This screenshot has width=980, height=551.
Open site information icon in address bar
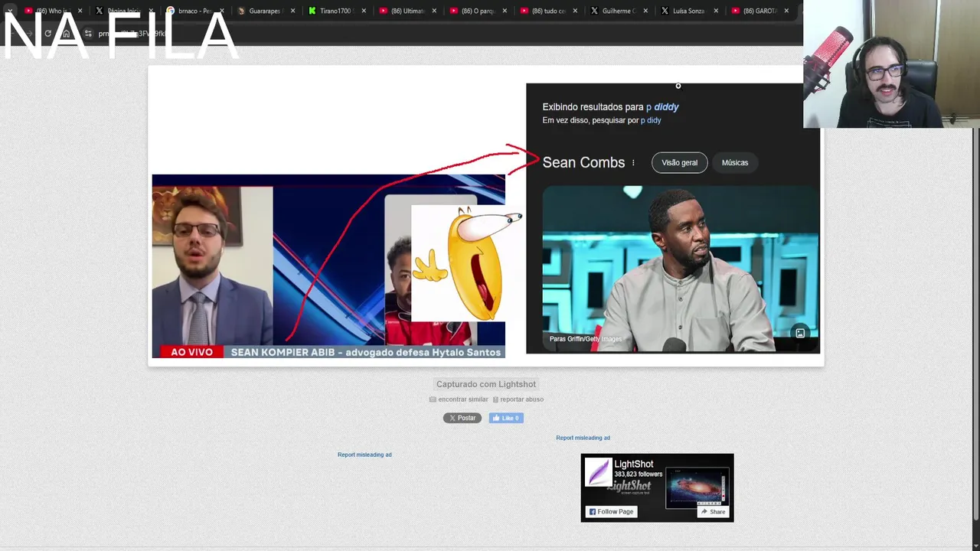88,34
